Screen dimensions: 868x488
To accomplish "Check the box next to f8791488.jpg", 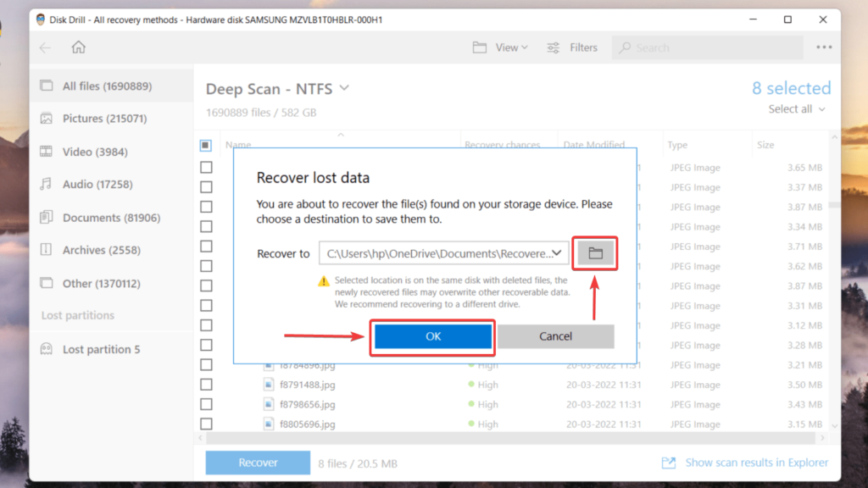I will tap(205, 384).
